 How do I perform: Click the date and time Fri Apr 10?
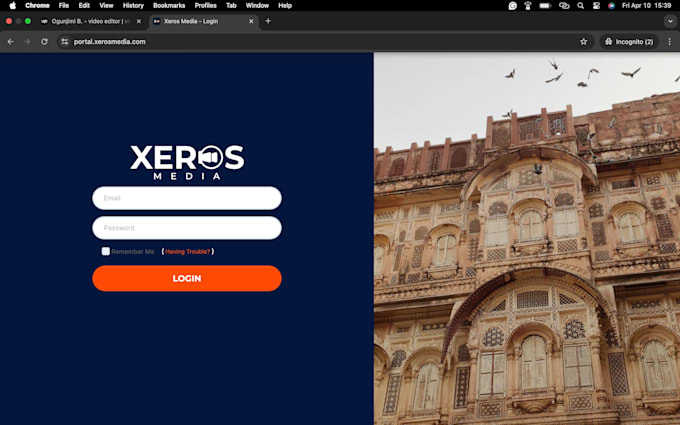coord(647,6)
